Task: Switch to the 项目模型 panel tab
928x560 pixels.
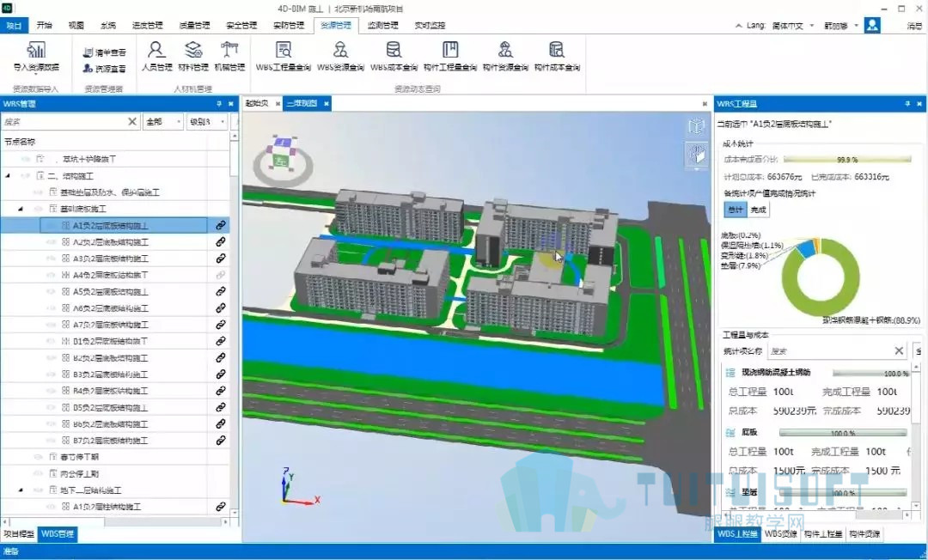Action: click(x=19, y=534)
